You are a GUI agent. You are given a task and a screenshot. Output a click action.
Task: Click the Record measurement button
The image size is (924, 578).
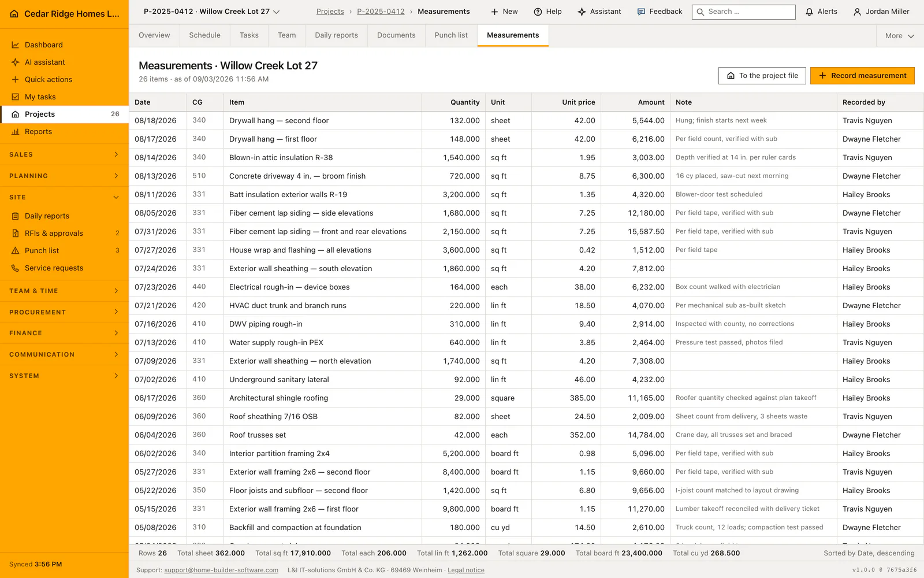point(862,76)
